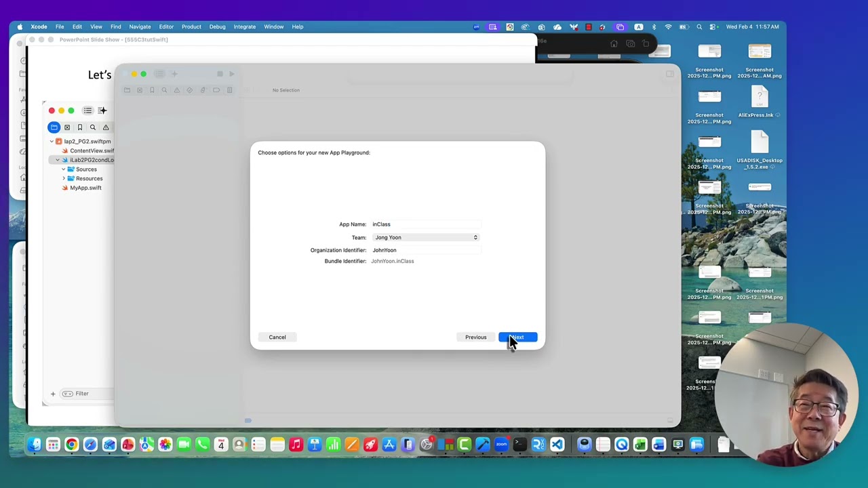
Task: Select the Project navigator folder icon
Action: click(54, 127)
